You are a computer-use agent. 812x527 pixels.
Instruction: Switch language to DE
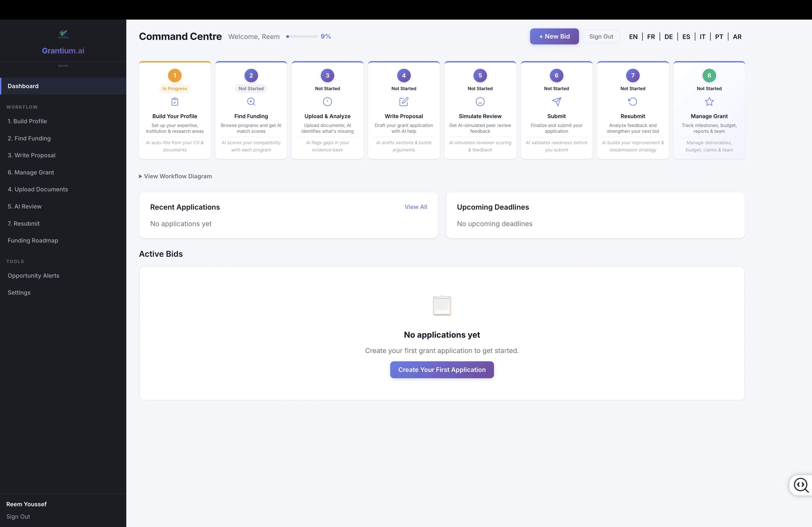click(668, 37)
